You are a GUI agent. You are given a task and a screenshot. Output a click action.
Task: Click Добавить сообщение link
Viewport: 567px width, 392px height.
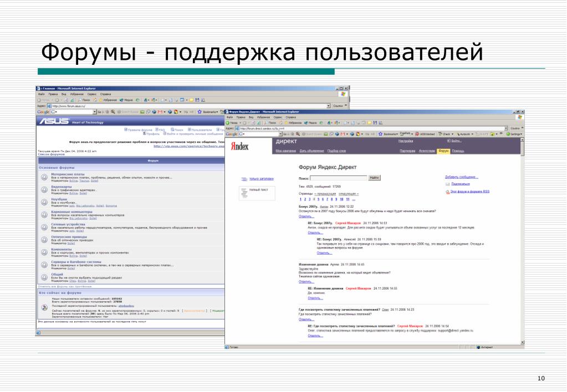(461, 177)
